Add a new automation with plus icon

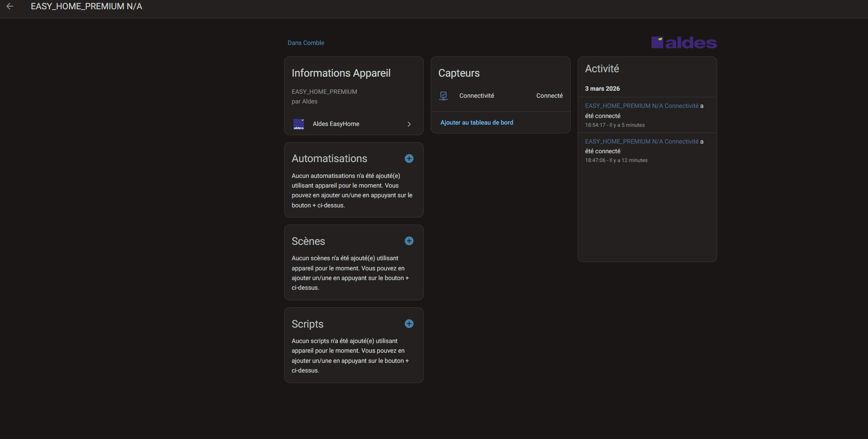(409, 159)
